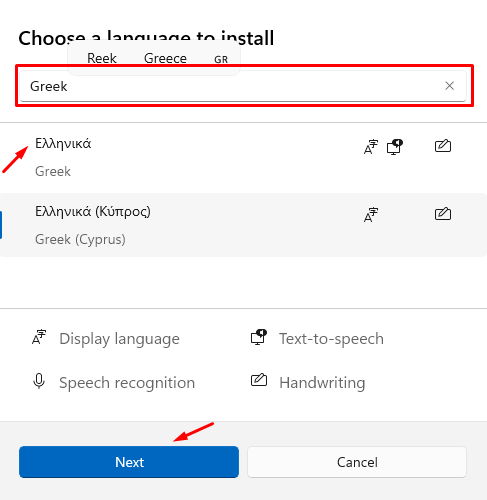Cancel the language installation dialog

point(357,462)
